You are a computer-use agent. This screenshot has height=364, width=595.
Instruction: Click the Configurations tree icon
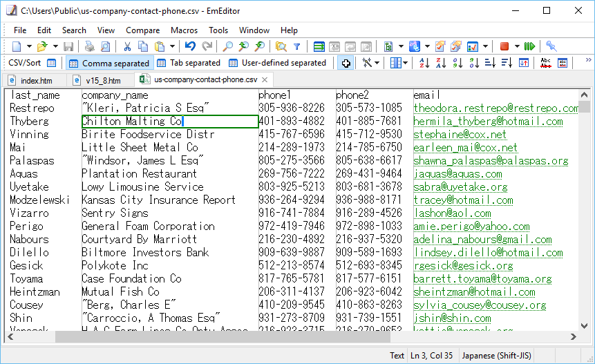[x=388, y=47]
